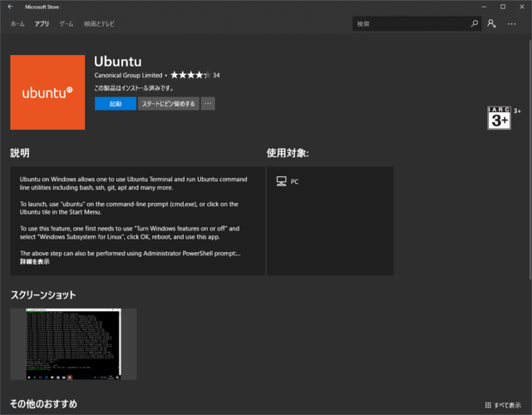Image resolution: width=532 pixels, height=415 pixels.
Task: Click Canonical Group Limited publisher link
Action: (x=128, y=76)
